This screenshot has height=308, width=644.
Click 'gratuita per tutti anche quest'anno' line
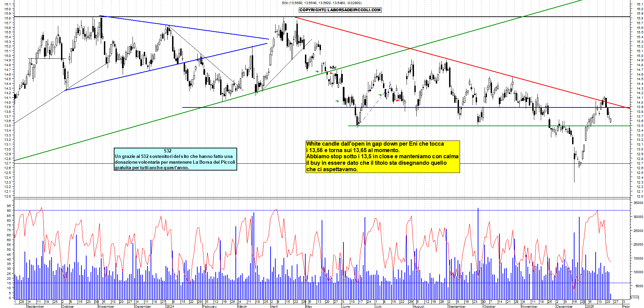click(x=152, y=167)
